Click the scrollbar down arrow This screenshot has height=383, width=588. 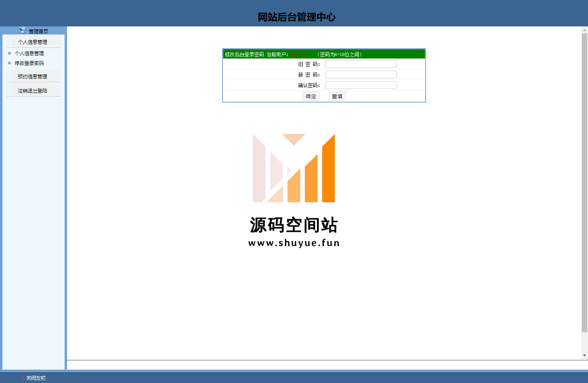pos(585,355)
